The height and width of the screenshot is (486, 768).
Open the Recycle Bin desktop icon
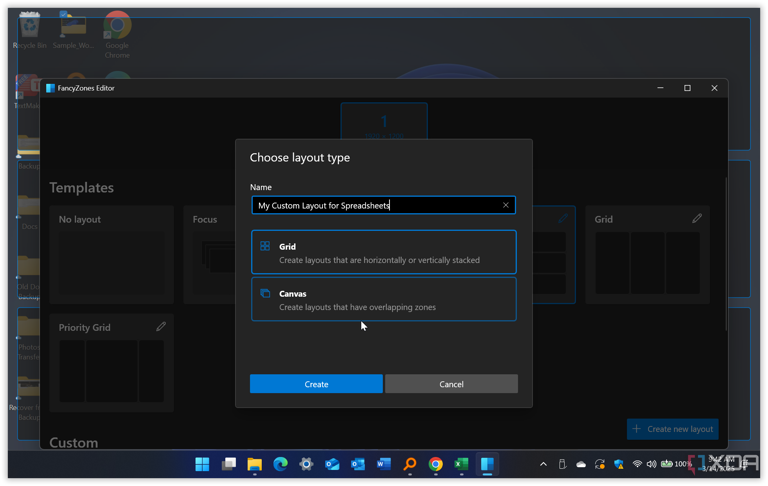pyautogui.click(x=29, y=30)
